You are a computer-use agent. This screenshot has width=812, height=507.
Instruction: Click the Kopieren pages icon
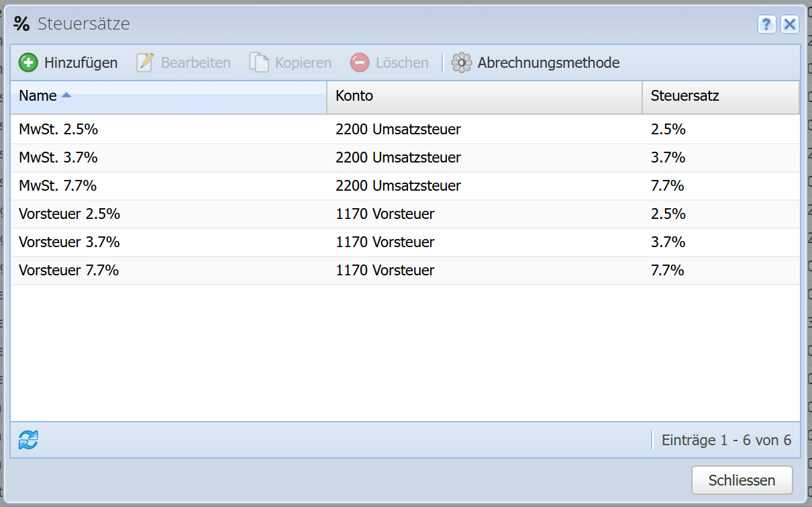tap(259, 62)
